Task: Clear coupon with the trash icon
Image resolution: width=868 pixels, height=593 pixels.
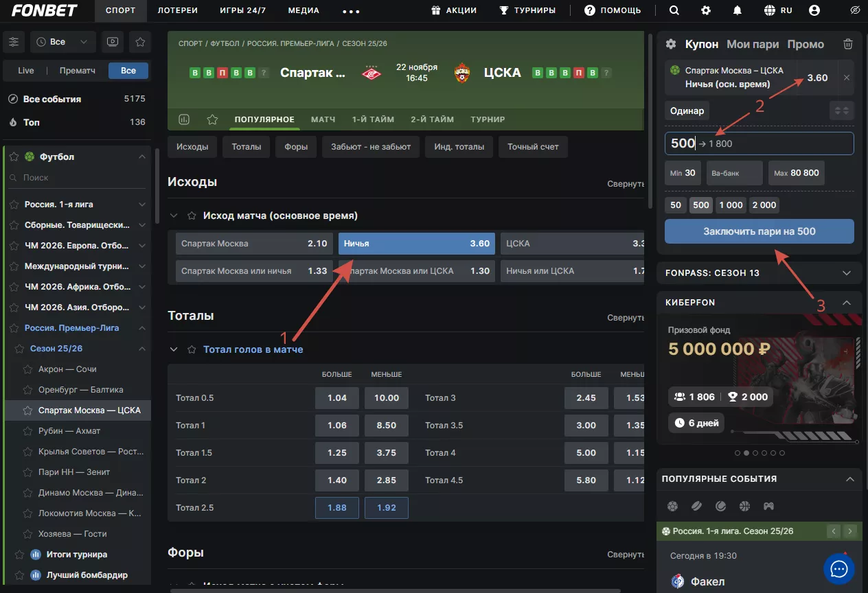Action: coord(848,44)
